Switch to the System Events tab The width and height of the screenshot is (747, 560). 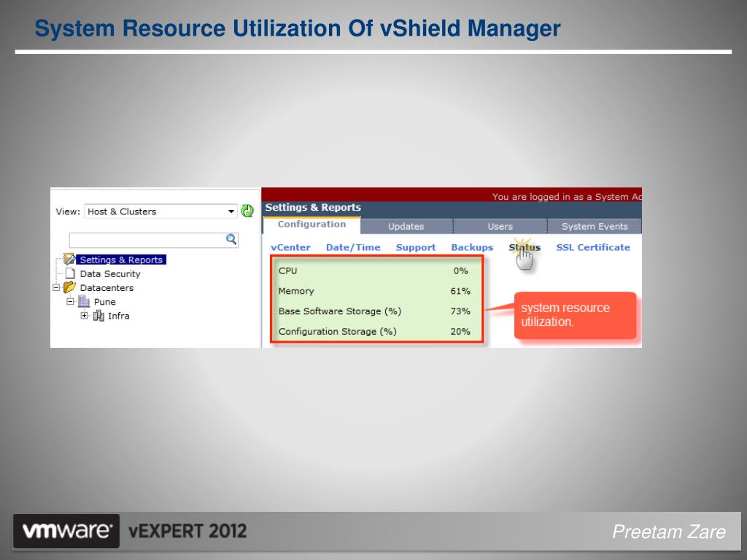click(x=595, y=227)
